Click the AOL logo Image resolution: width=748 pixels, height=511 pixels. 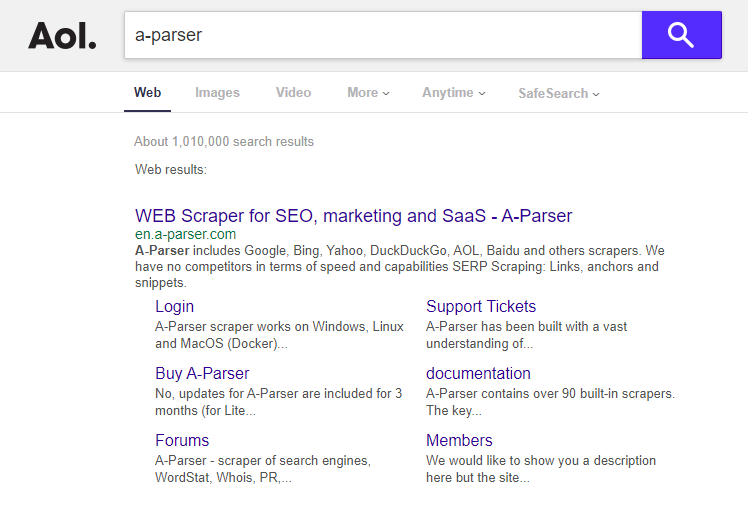click(62, 36)
